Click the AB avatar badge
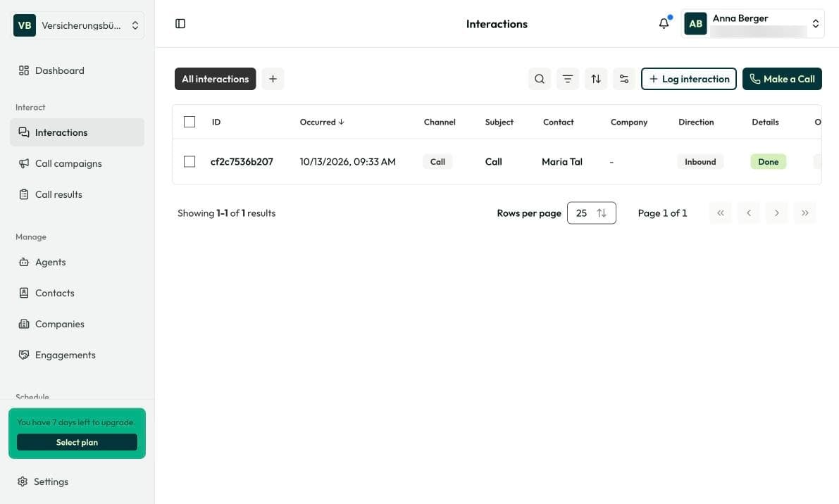The image size is (839, 504). pos(695,23)
